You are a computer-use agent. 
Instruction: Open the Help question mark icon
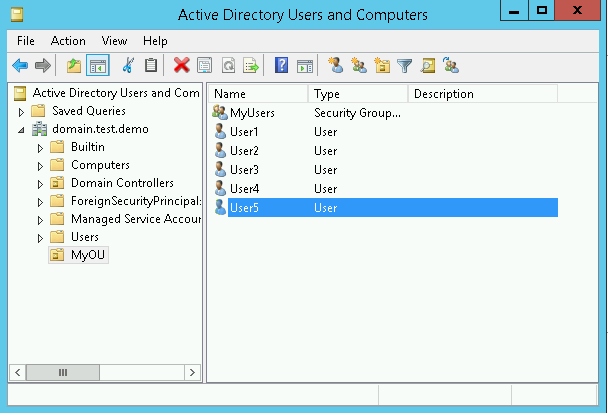pos(282,65)
